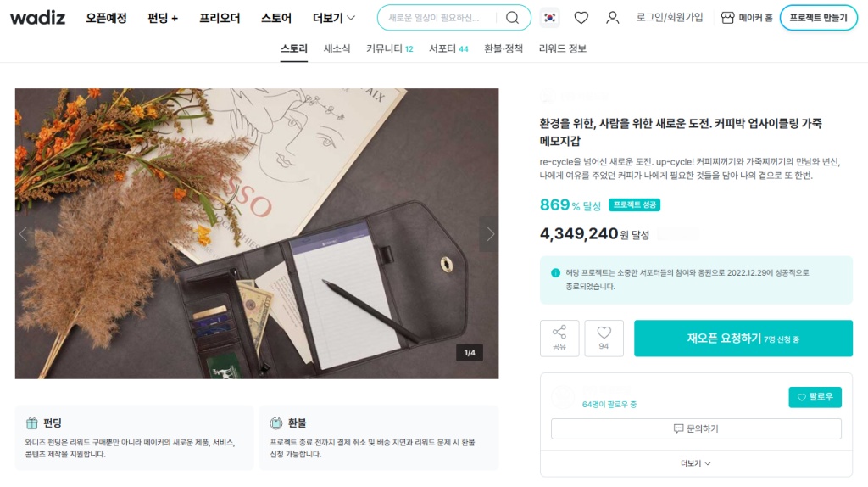868x487 pixels.
Task: Toggle the 팔로우 follow button
Action: 815,397
